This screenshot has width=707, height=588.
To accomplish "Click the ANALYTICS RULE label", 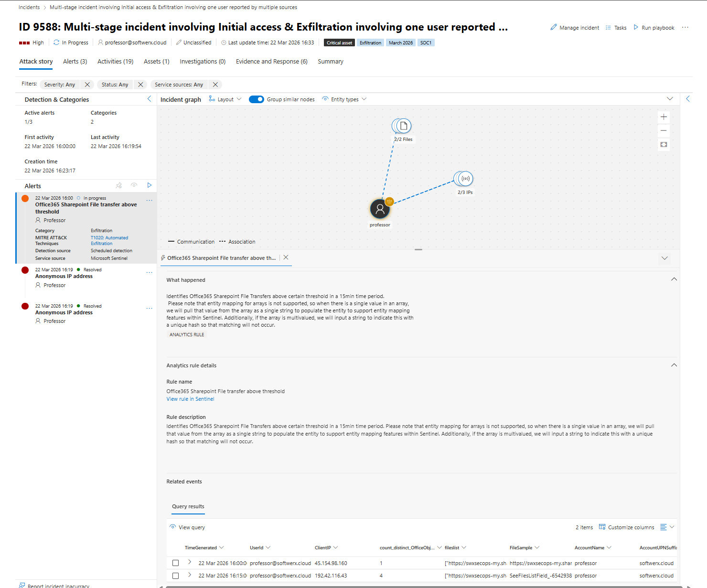I will 187,335.
